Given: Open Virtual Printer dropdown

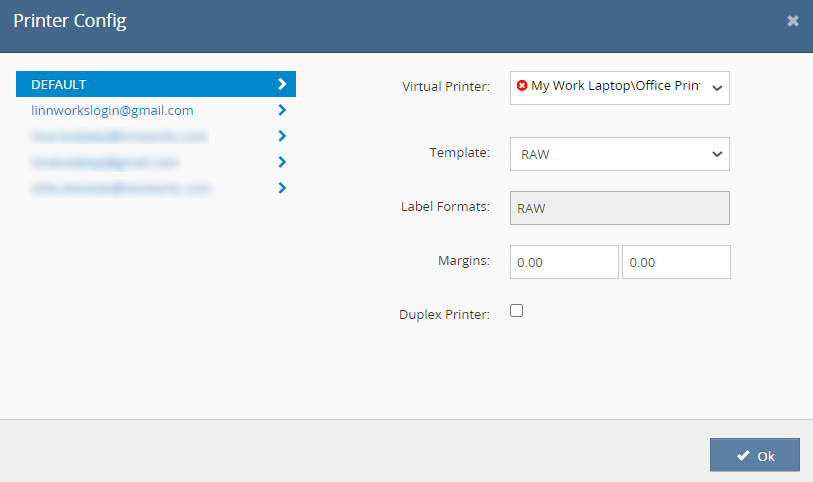Looking at the screenshot, I should [620, 88].
